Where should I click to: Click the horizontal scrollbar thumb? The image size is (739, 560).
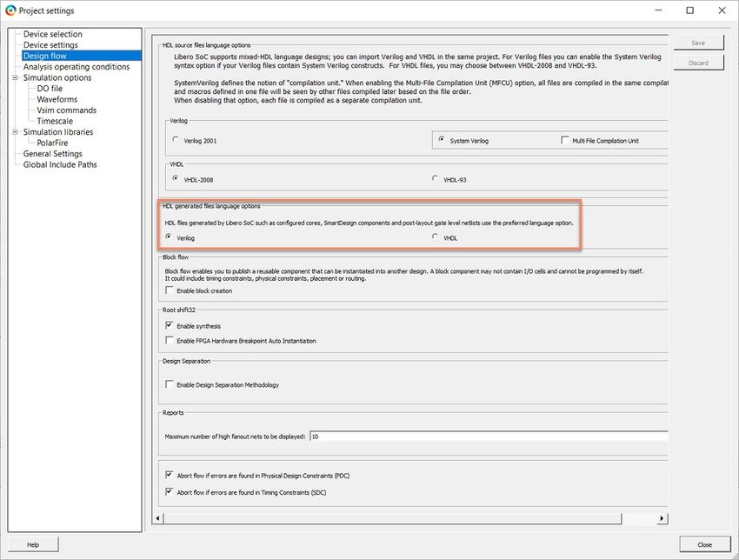[392, 518]
